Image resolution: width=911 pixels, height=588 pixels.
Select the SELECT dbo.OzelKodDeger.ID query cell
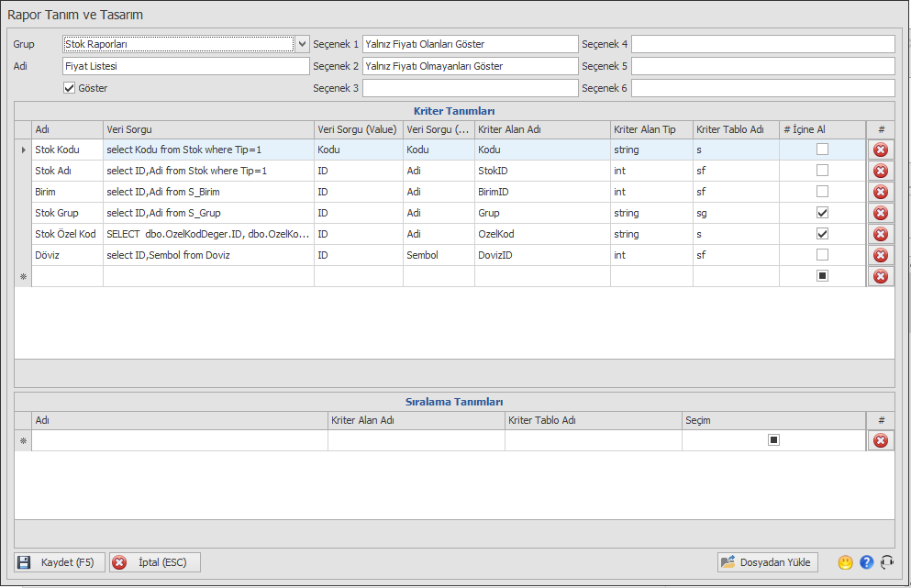[x=208, y=234]
